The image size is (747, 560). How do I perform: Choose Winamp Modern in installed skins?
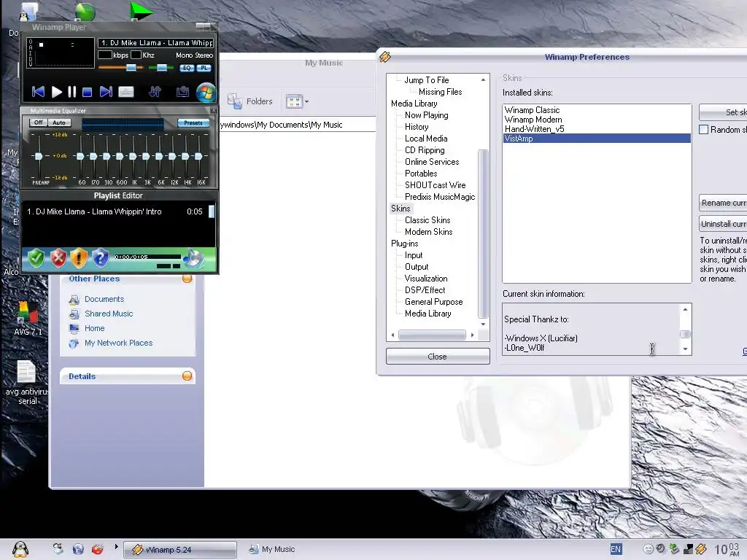(x=597, y=120)
